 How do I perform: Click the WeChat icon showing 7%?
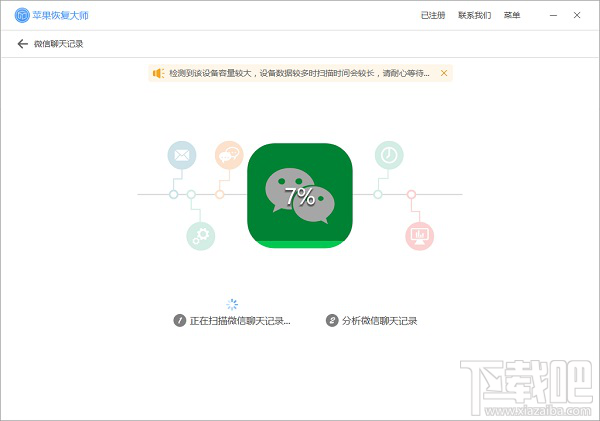tap(300, 196)
